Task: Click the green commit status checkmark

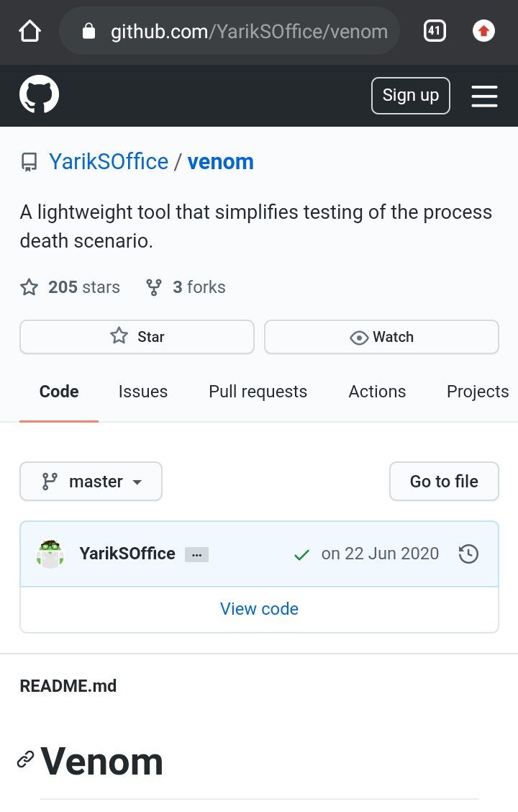Action: (x=301, y=554)
